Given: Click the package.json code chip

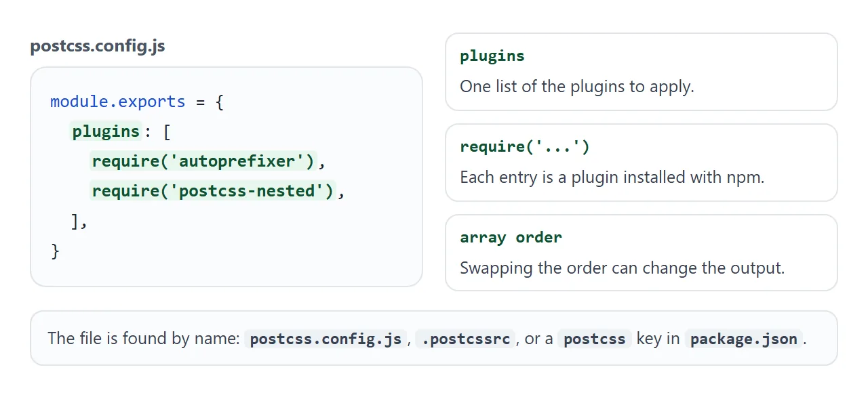Looking at the screenshot, I should tap(744, 339).
